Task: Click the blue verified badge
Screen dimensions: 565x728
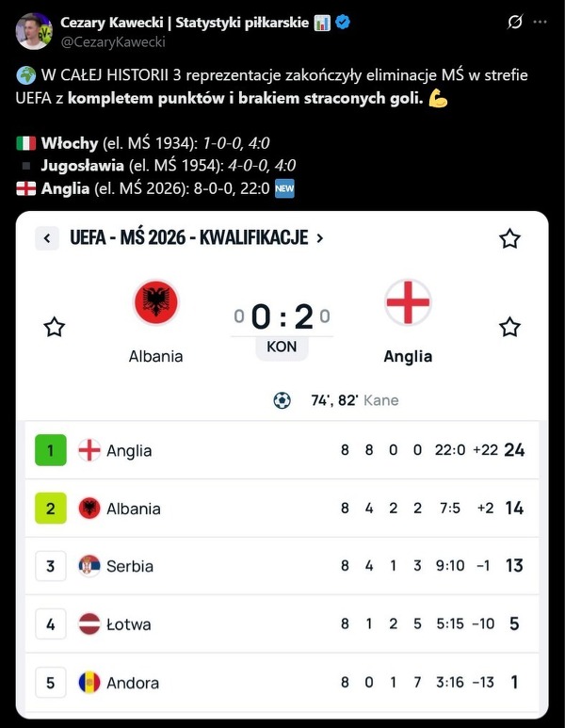Action: coord(343,23)
